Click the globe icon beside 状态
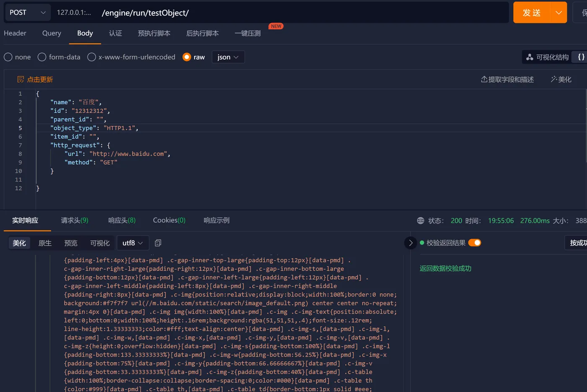 (x=421, y=221)
